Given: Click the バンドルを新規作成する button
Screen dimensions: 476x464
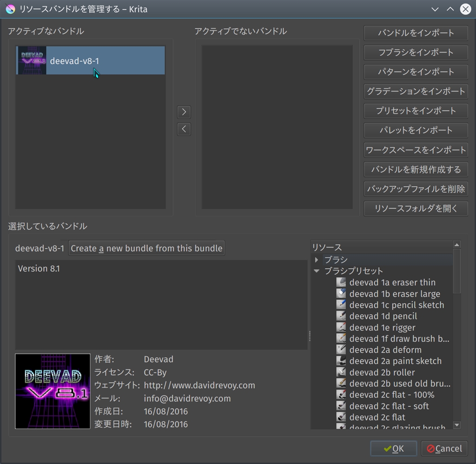Looking at the screenshot, I should [x=416, y=169].
